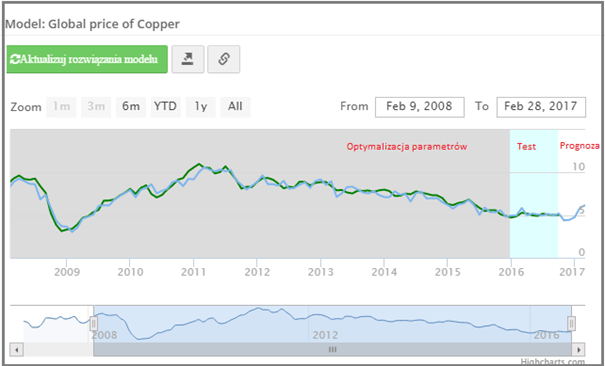
Task: Select the All zoom range
Action: coord(235,107)
